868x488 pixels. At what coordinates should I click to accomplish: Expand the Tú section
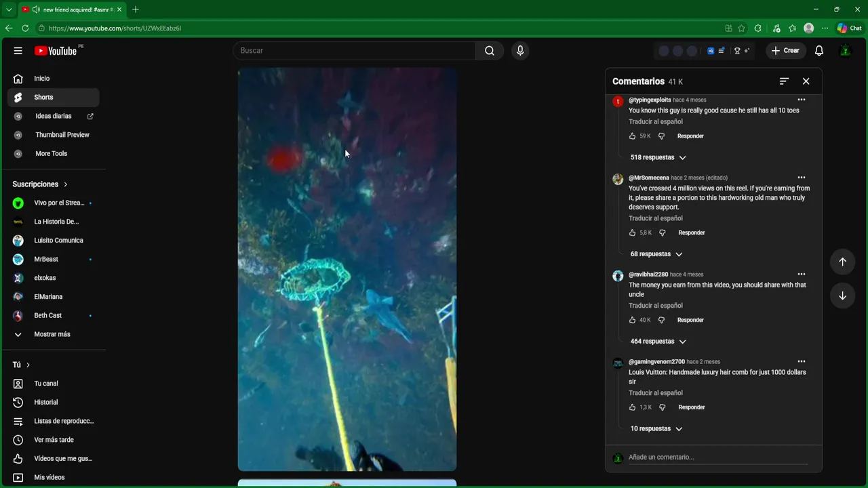point(22,365)
